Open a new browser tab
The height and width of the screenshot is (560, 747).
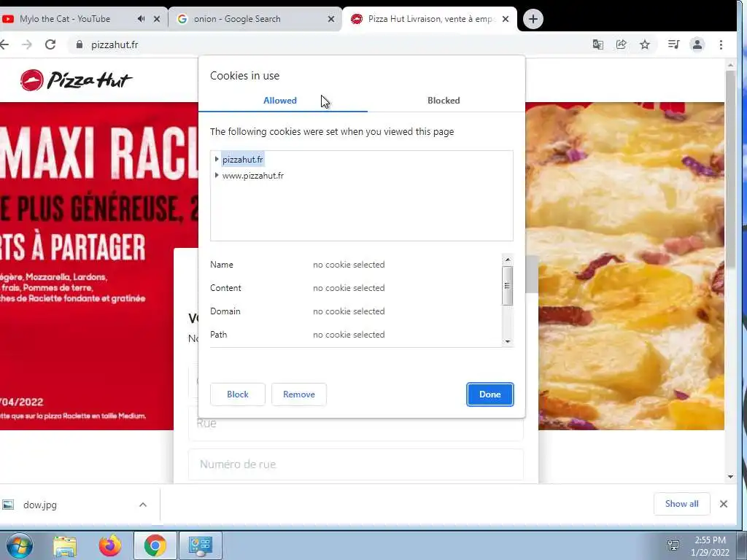coord(533,19)
